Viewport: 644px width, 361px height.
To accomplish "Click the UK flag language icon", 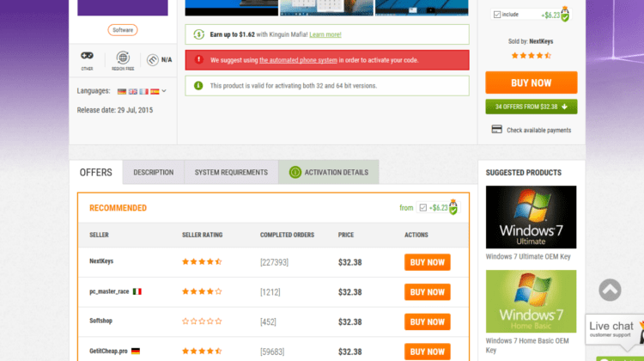I will 132,91.
